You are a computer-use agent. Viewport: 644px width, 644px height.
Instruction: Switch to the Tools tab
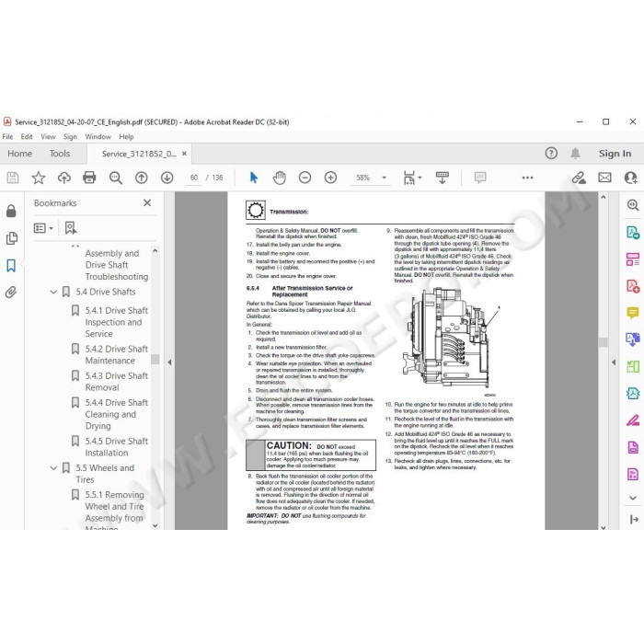[x=60, y=154]
